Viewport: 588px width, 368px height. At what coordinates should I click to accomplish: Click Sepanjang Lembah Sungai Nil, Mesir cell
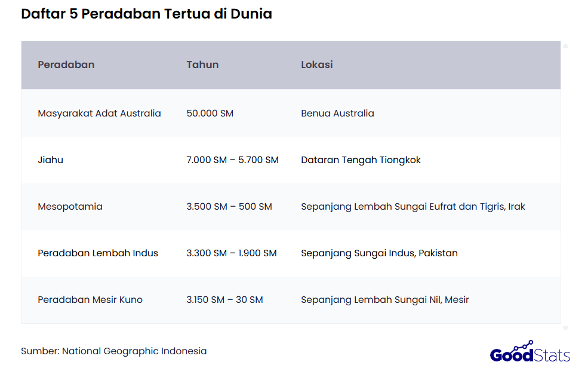[x=385, y=300]
